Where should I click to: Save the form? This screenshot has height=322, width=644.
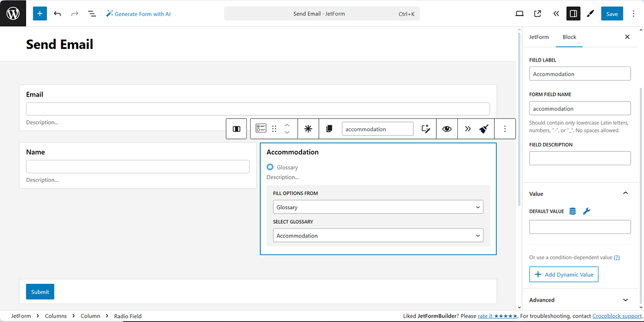[x=612, y=14]
